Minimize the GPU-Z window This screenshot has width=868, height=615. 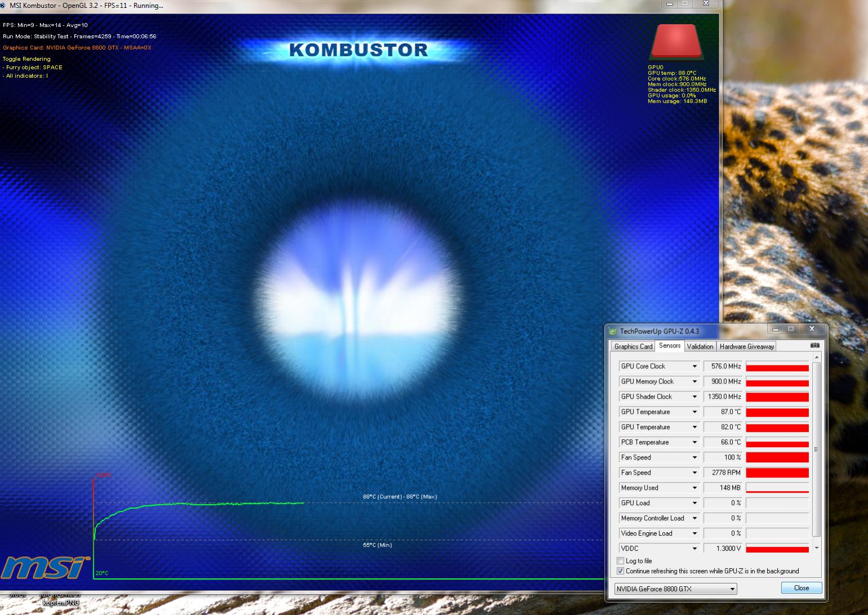click(x=776, y=329)
